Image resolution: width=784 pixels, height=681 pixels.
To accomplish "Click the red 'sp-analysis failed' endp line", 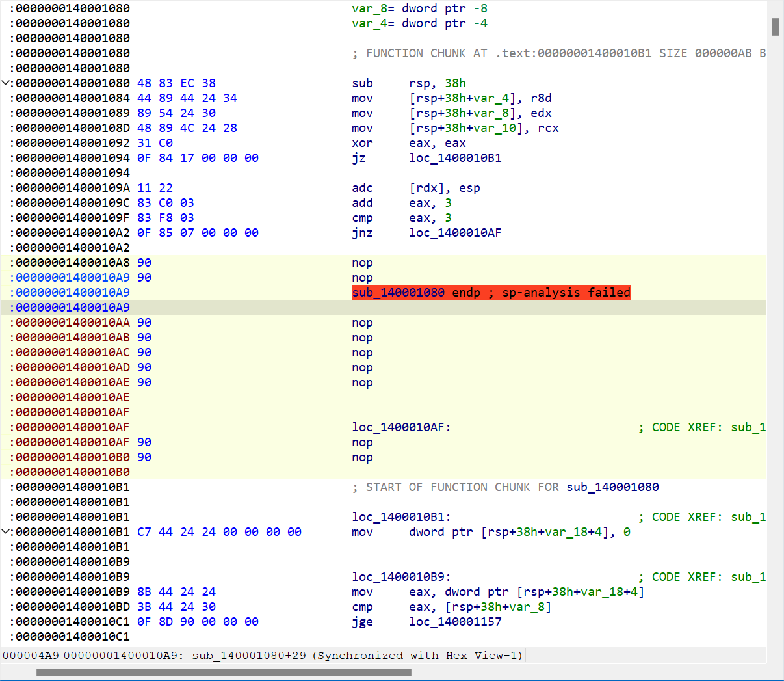I will click(491, 293).
